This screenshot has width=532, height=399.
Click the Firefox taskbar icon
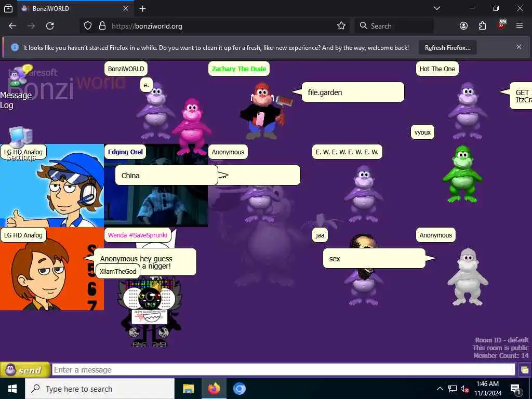point(214,389)
